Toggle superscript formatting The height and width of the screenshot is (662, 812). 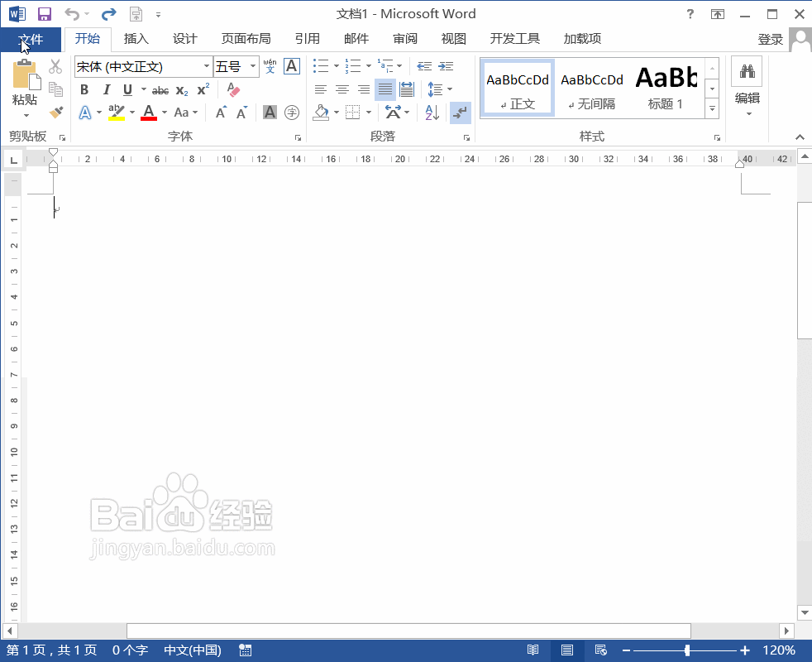point(203,89)
